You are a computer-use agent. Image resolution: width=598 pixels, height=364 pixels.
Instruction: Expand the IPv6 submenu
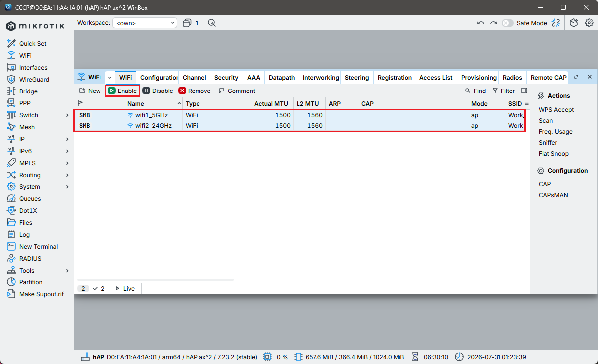click(x=67, y=151)
